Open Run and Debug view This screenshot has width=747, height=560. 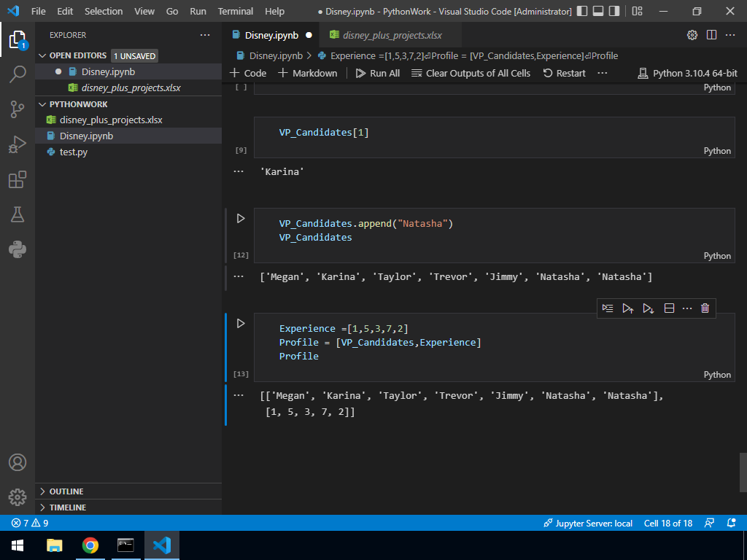click(x=18, y=144)
